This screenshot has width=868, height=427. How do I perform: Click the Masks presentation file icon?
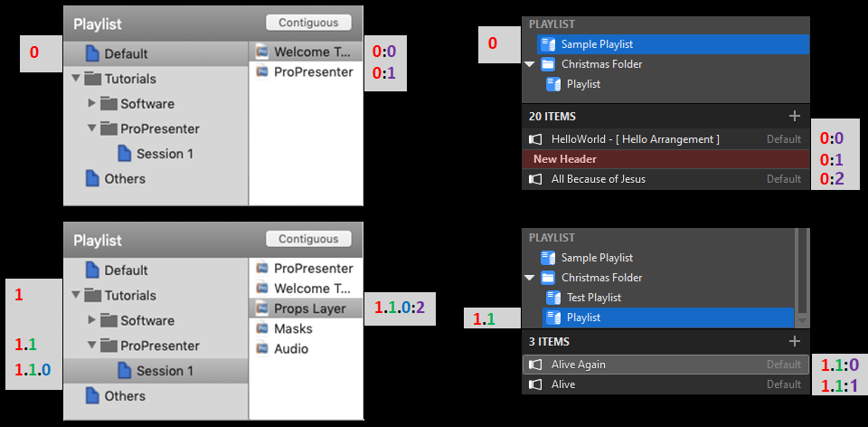(261, 328)
